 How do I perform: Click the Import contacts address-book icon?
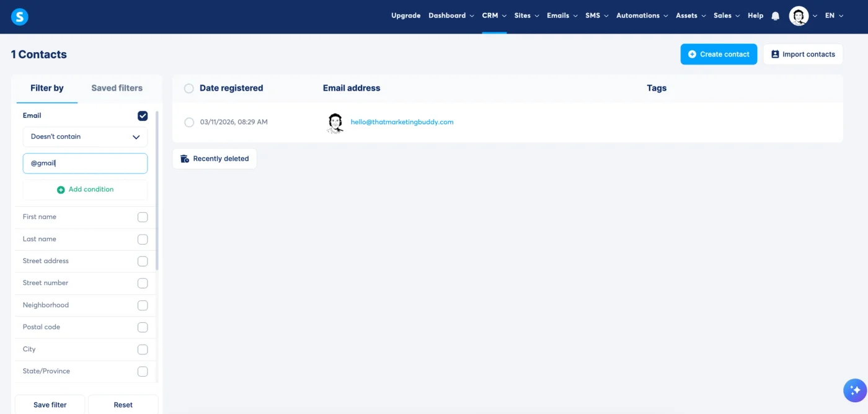click(x=775, y=54)
